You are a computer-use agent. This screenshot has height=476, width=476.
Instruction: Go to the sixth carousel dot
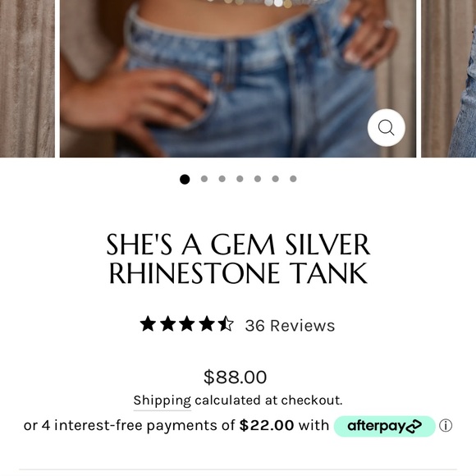(x=275, y=179)
